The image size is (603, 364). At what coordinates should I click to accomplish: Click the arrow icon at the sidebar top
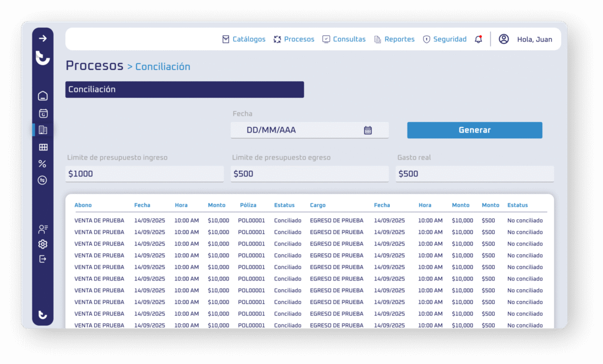tap(42, 38)
